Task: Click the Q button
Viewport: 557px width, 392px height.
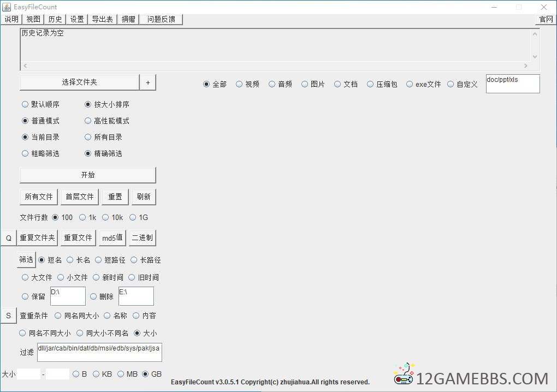Action: coord(9,238)
